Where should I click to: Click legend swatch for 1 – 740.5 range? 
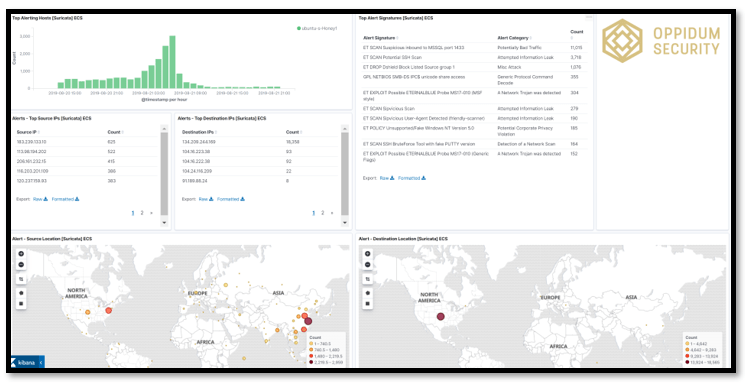[311, 343]
